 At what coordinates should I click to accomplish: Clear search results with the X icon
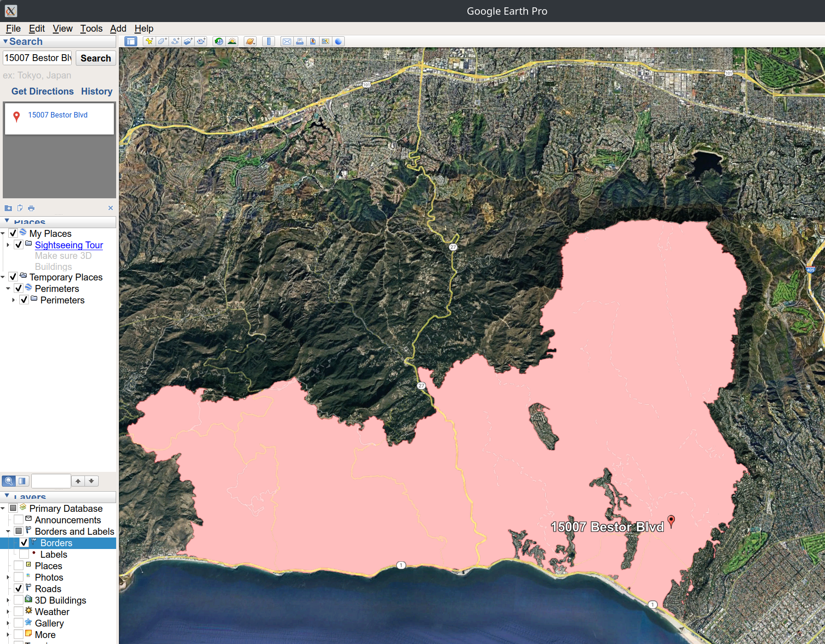(x=111, y=208)
